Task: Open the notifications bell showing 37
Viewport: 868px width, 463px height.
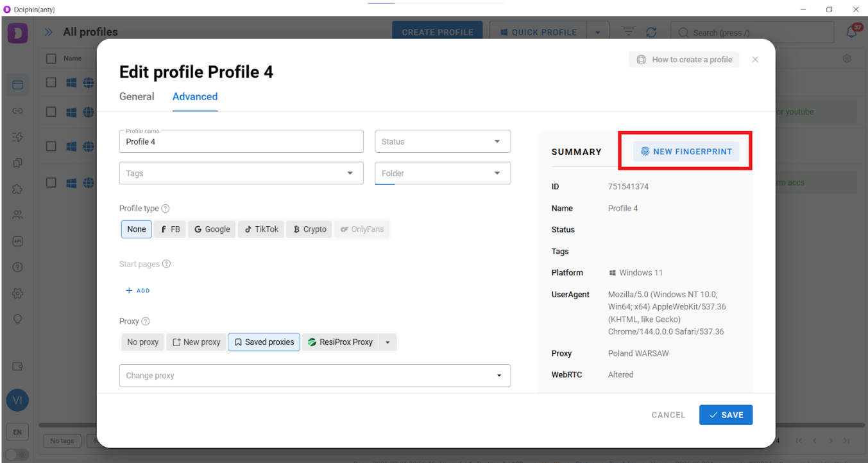Action: pyautogui.click(x=852, y=32)
